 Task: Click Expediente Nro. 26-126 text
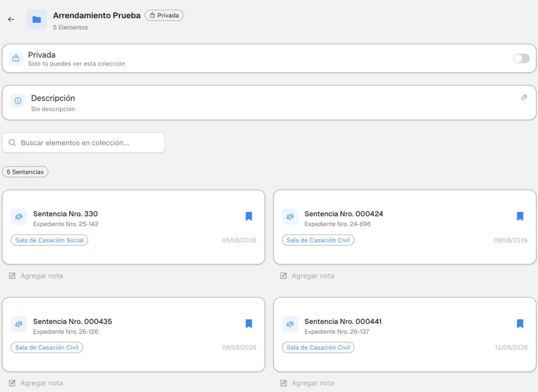point(66,331)
